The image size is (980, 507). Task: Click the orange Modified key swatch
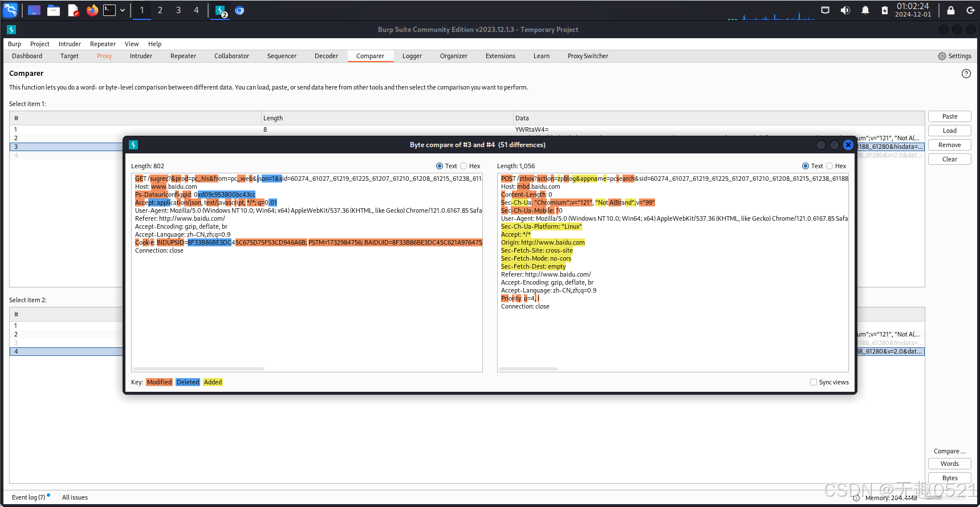coord(159,382)
